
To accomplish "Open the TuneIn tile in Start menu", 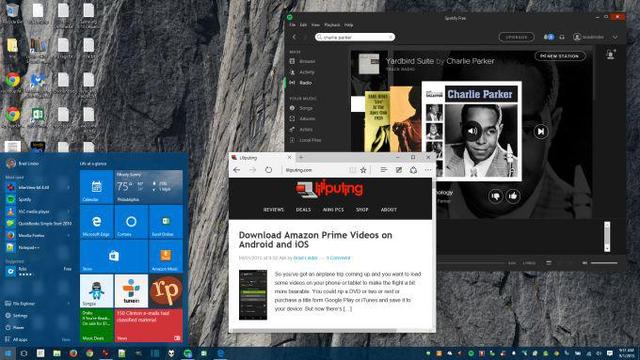I will (x=131, y=291).
